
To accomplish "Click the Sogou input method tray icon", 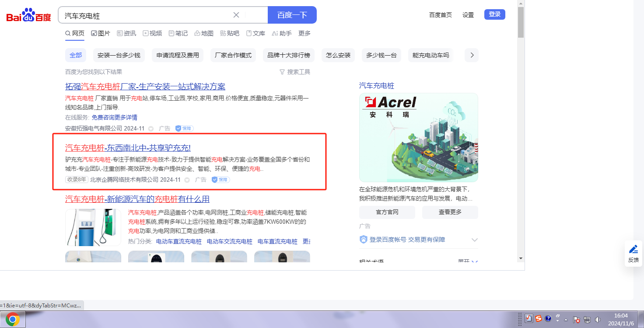I will (x=539, y=319).
